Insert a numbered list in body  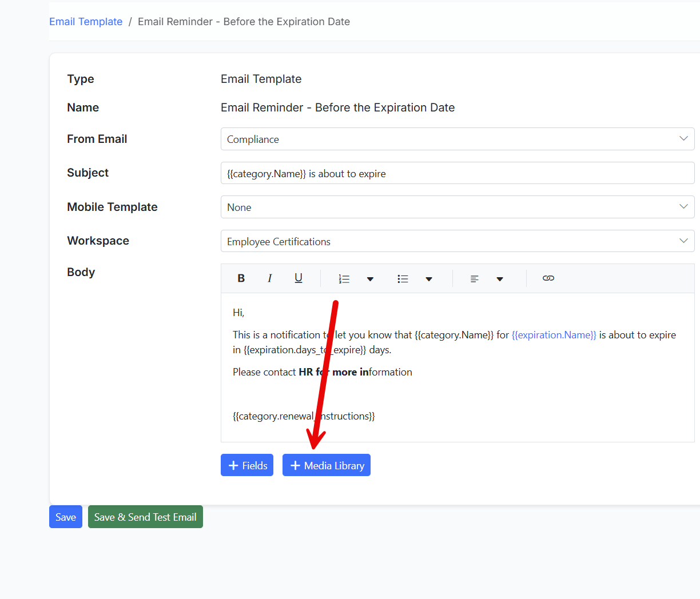pyautogui.click(x=344, y=279)
